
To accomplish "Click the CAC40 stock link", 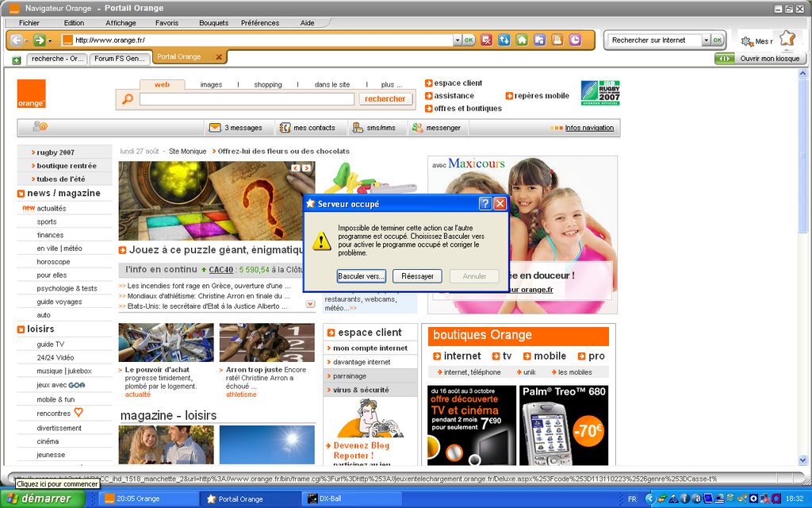I will [x=221, y=270].
